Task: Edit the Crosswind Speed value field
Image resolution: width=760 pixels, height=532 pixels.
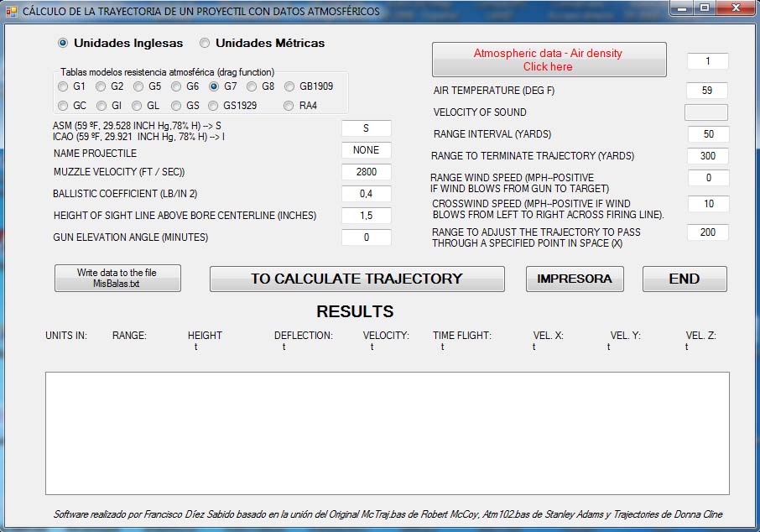Action: pos(707,204)
